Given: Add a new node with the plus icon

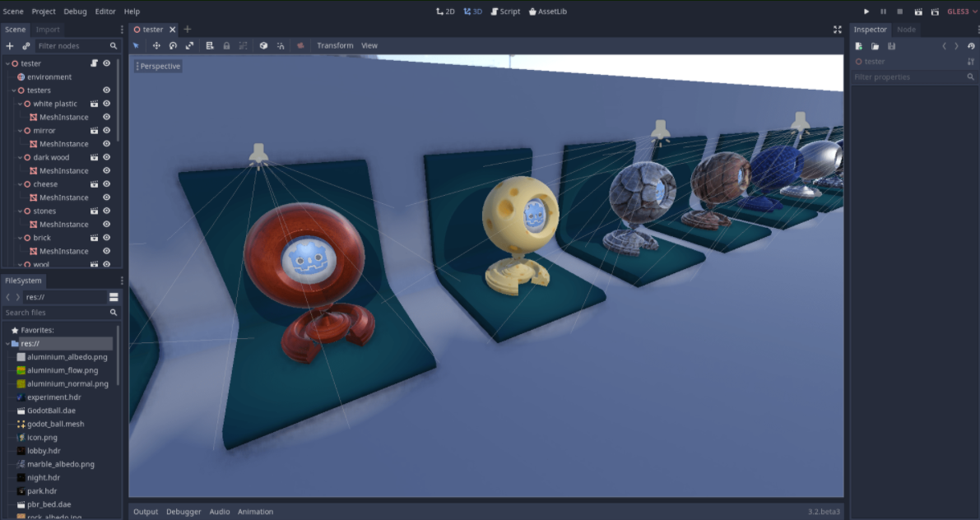Looking at the screenshot, I should click(x=9, y=45).
